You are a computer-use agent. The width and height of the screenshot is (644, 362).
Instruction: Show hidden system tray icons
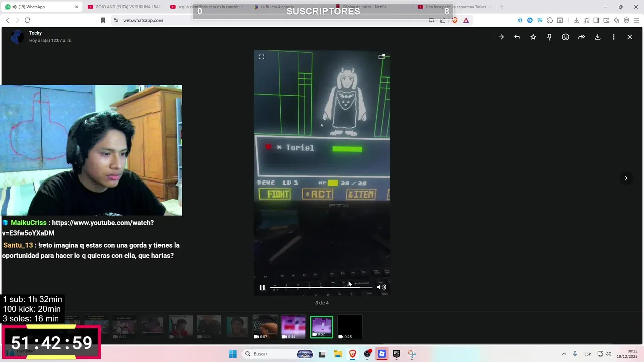pos(564,354)
